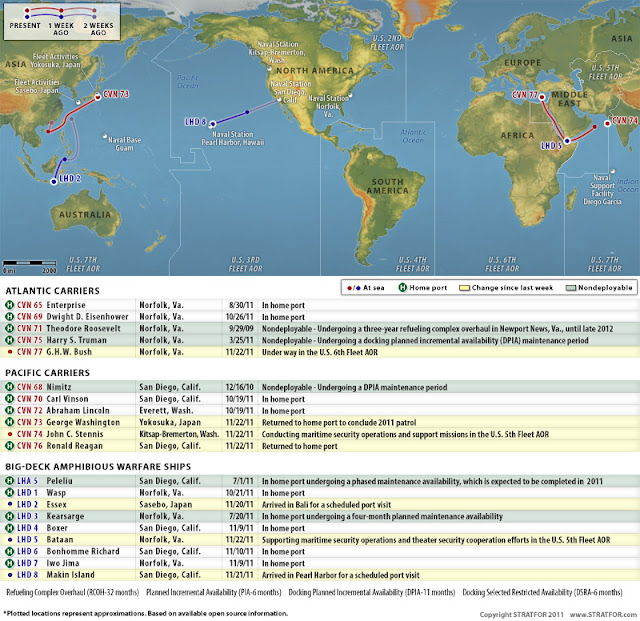
Task: Click the home port icon beside LHD 4 Boxer
Action: click(9, 528)
